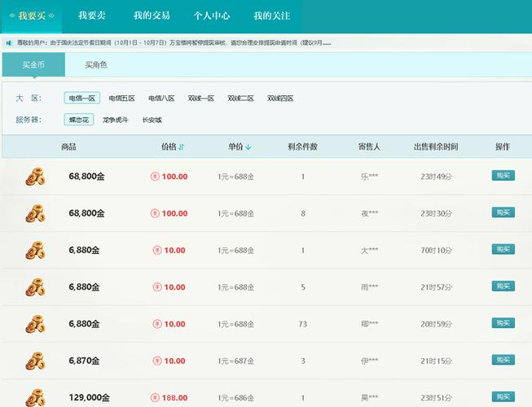Viewport: 532px width, 407px height.
Task: Select region 电信一区
Action: [x=82, y=98]
